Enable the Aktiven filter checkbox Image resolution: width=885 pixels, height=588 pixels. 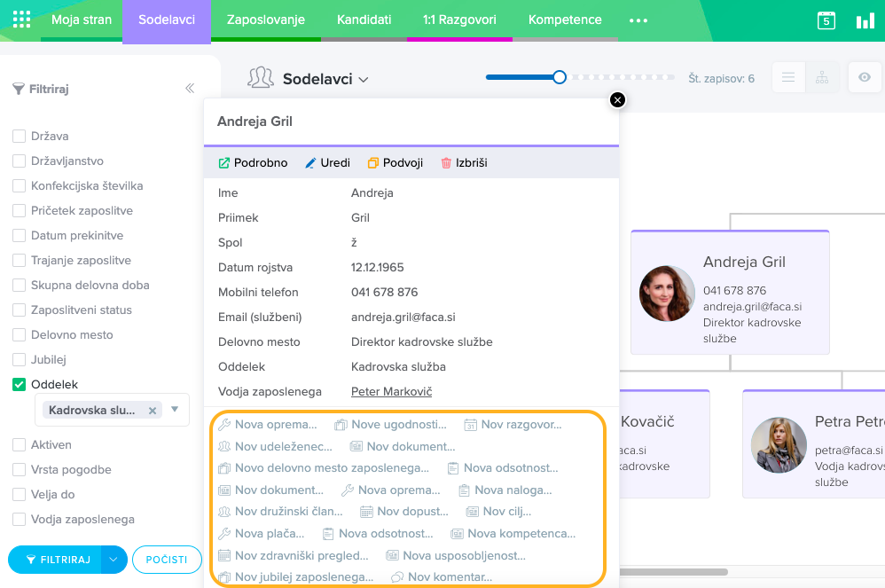(19, 445)
